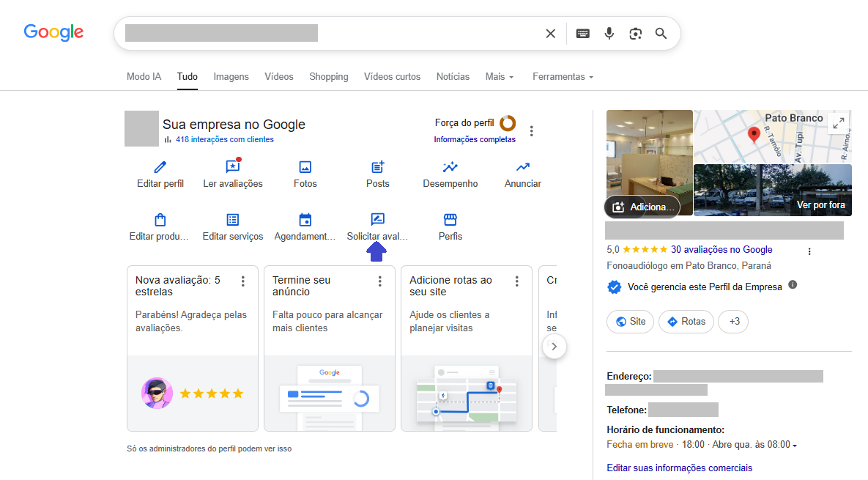Open Editar produtos bag icon
868x480 pixels.
(x=160, y=219)
